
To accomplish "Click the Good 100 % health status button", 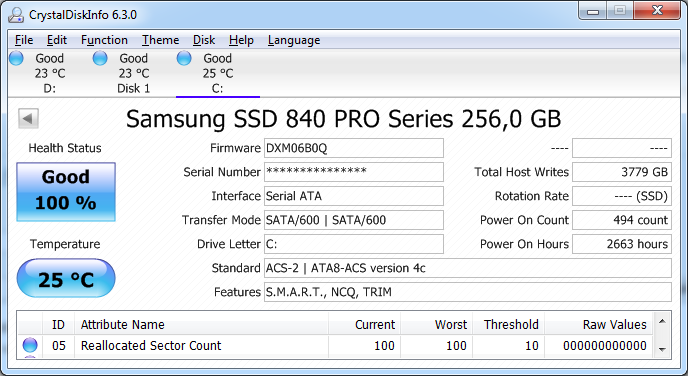I will (x=66, y=192).
